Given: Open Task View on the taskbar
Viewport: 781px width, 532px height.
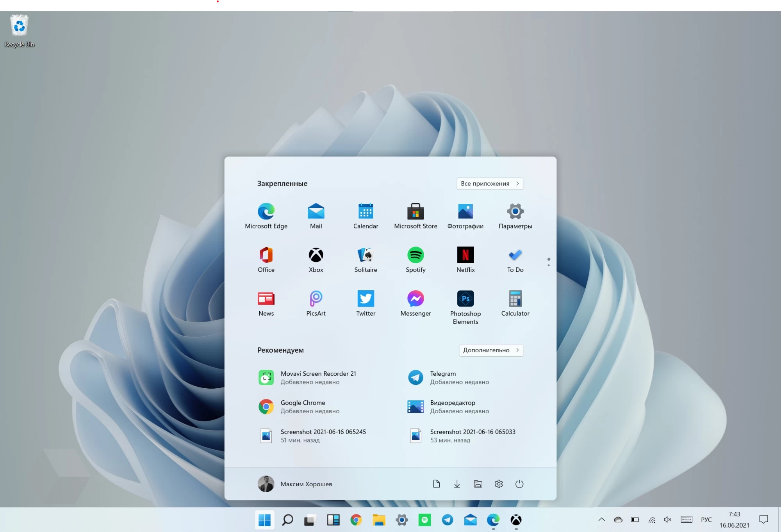Looking at the screenshot, I should (310, 520).
